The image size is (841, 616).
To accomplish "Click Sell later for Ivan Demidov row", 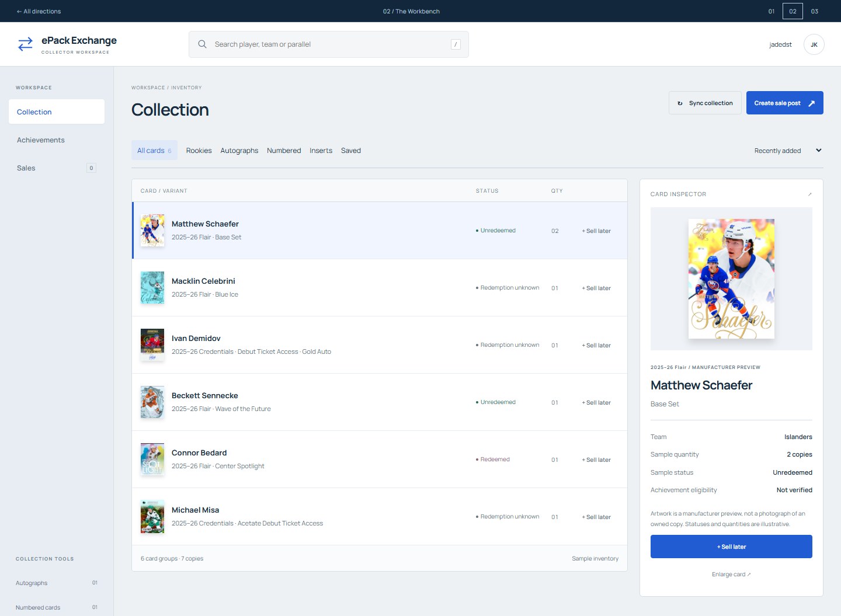I will pyautogui.click(x=596, y=345).
